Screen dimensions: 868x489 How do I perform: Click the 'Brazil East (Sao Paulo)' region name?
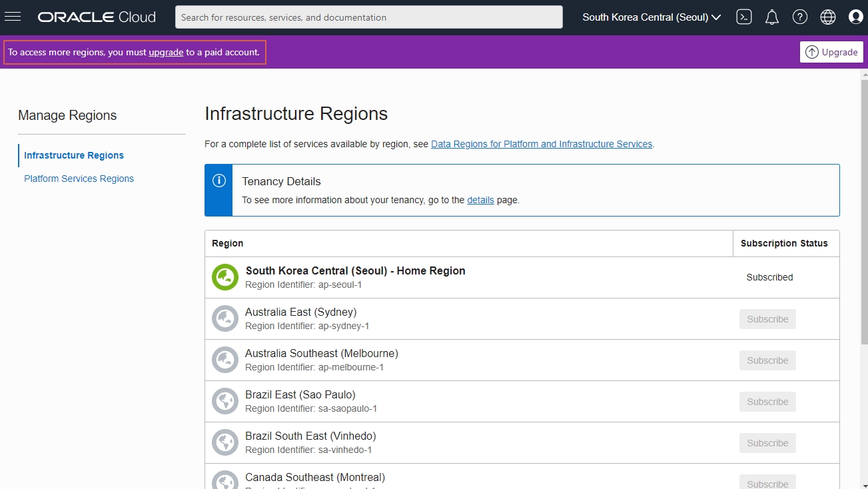pos(300,394)
